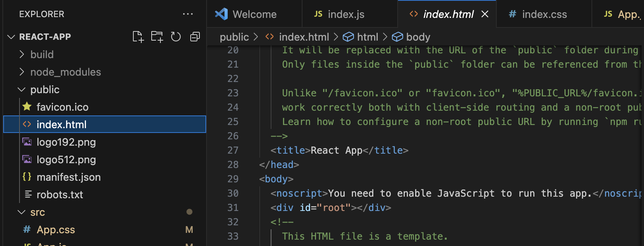Open favicon.ico in the file tree
This screenshot has height=246, width=644.
click(62, 107)
